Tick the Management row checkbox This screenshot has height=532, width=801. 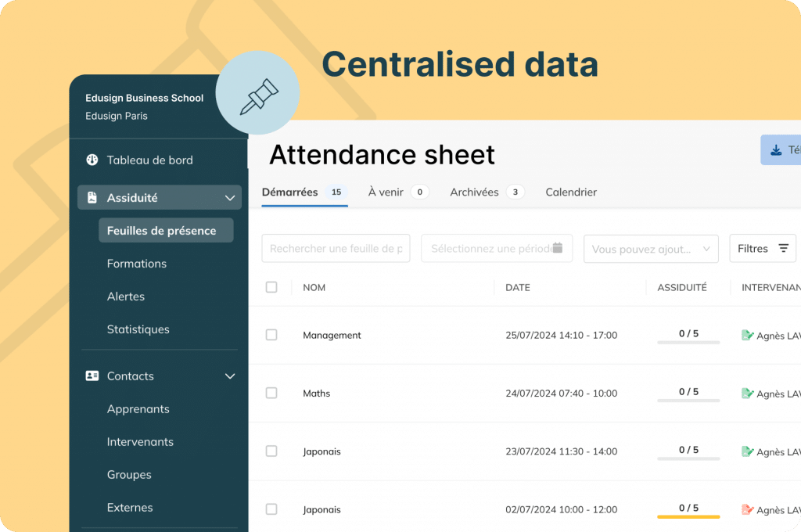pos(271,335)
